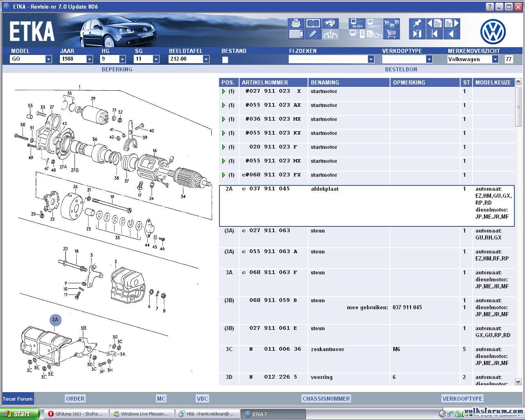Open the VERKOOPTYPE dropdown at the top

pyautogui.click(x=429, y=59)
